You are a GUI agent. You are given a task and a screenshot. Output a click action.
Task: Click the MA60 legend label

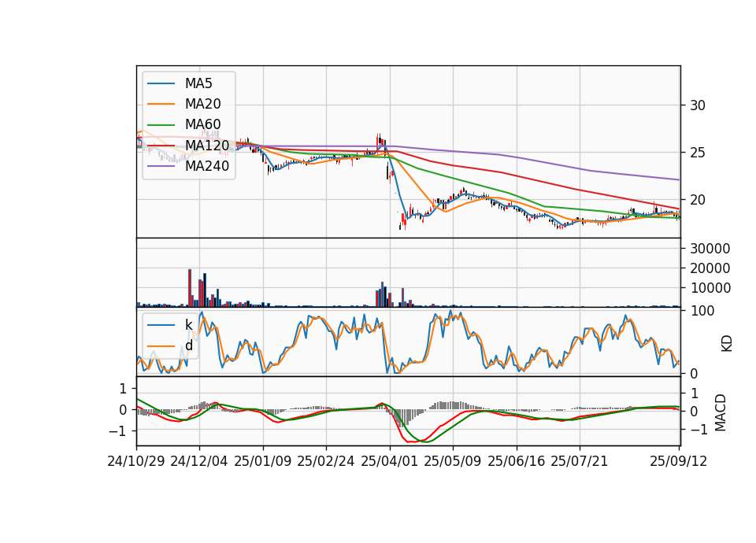[x=202, y=124]
